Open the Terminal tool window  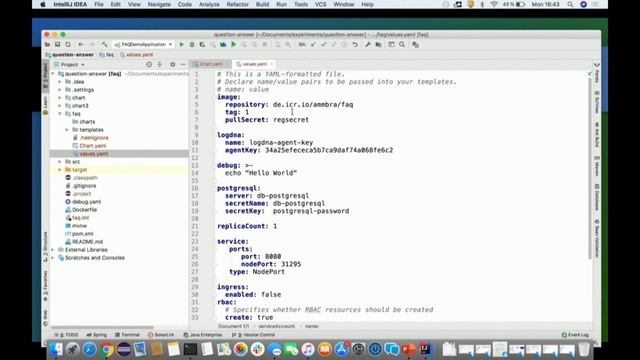tap(127, 335)
